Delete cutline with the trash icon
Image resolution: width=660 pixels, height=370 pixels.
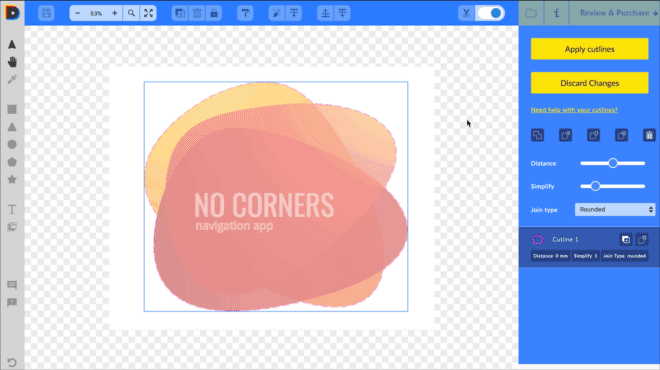(649, 135)
